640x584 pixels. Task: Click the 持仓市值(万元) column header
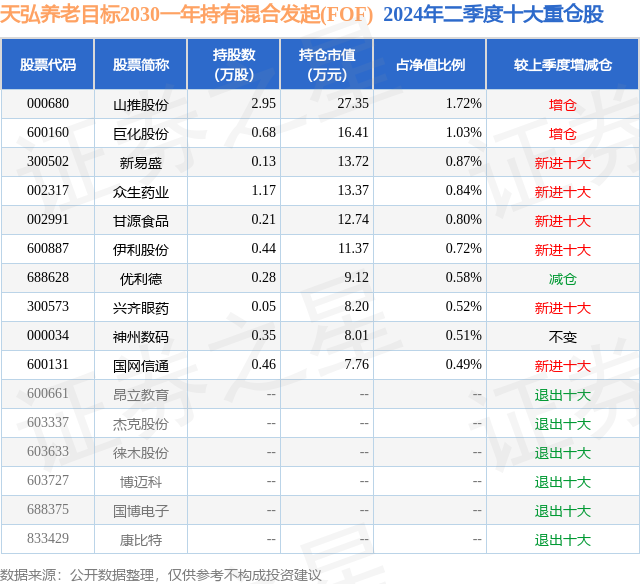point(327,64)
